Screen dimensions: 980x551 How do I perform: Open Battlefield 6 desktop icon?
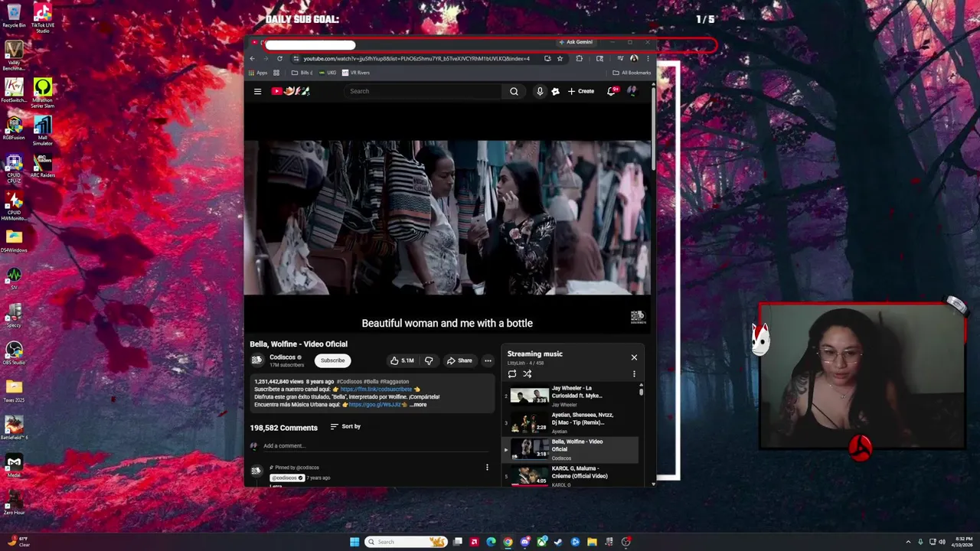(14, 428)
